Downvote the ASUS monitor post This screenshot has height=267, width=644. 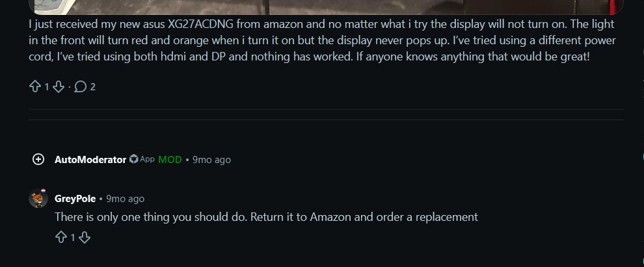(59, 86)
